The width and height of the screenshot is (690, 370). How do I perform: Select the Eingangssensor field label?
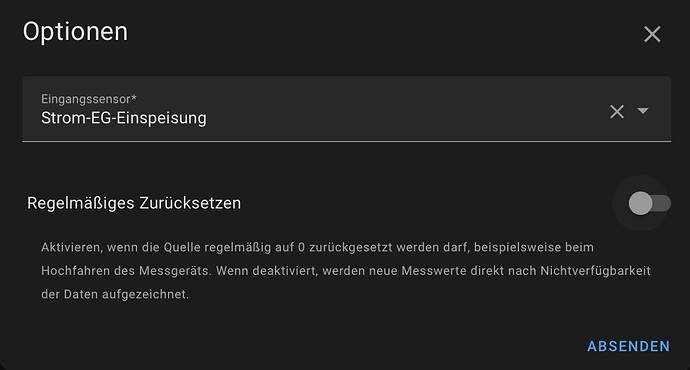[89, 99]
